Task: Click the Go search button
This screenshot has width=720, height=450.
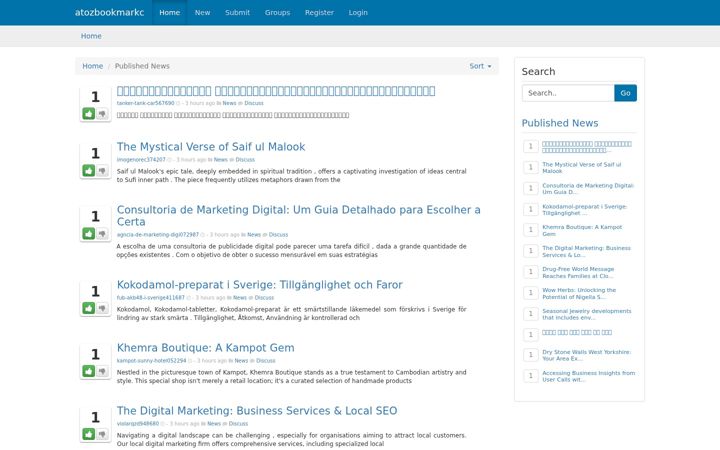Action: pos(625,93)
